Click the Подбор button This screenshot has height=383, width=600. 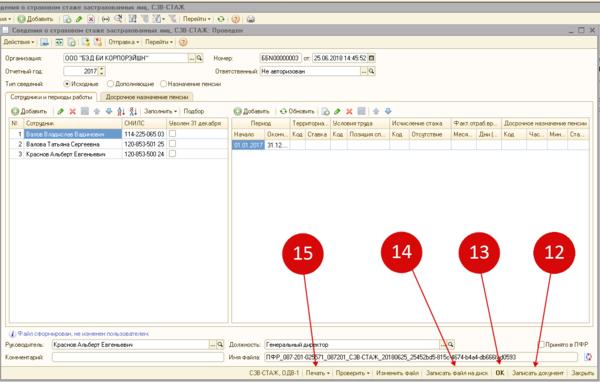pyautogui.click(x=194, y=111)
